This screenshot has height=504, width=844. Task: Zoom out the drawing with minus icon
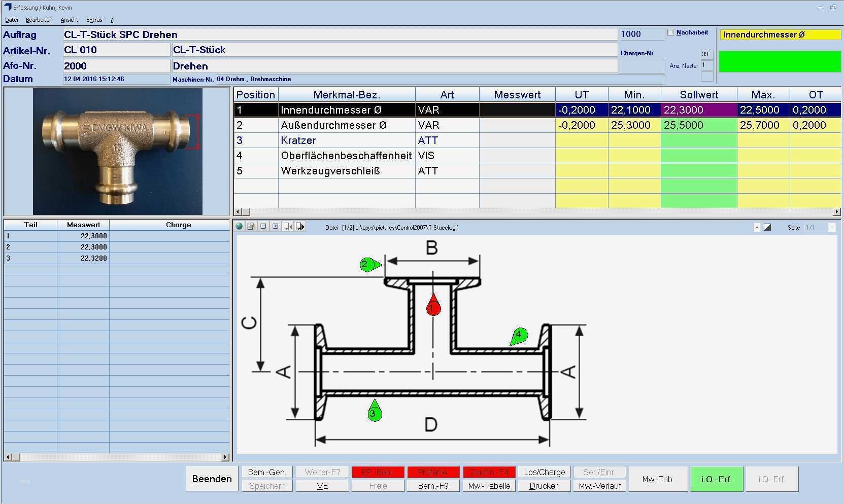[x=263, y=227]
